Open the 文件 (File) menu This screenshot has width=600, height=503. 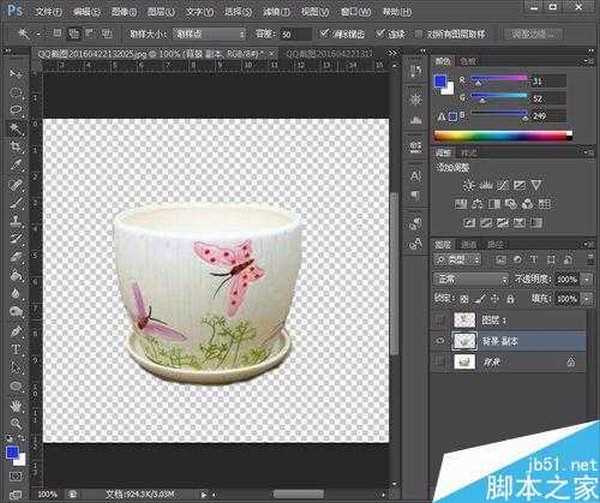pyautogui.click(x=47, y=10)
